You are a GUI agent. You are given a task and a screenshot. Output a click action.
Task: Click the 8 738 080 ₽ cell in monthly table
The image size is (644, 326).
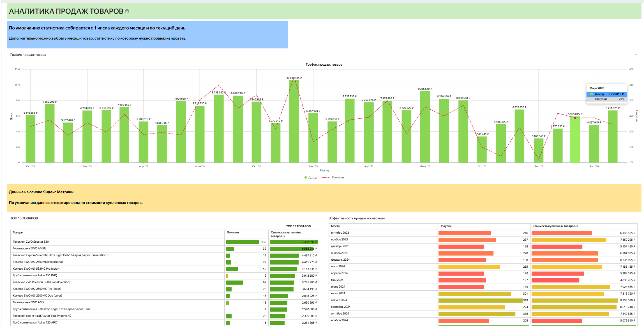click(584, 300)
